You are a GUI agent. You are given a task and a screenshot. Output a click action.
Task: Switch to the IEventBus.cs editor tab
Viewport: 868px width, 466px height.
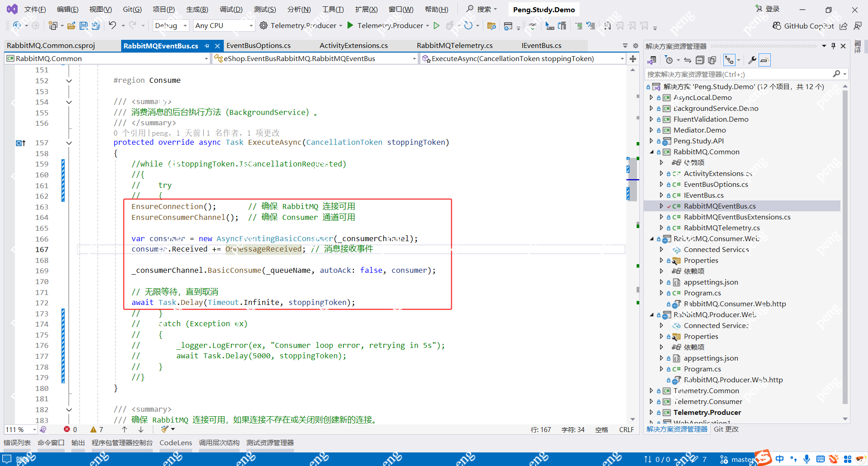click(542, 46)
